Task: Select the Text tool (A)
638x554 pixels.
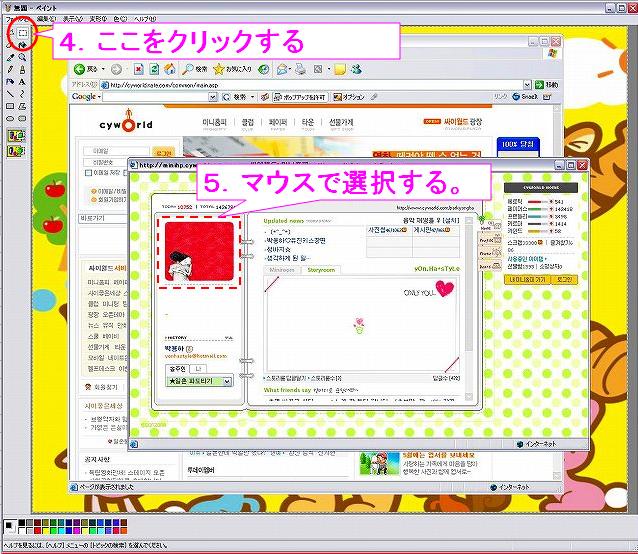Action: pos(22,82)
